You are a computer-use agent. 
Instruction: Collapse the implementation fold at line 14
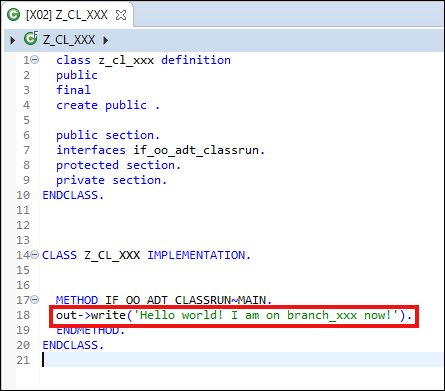(35, 255)
